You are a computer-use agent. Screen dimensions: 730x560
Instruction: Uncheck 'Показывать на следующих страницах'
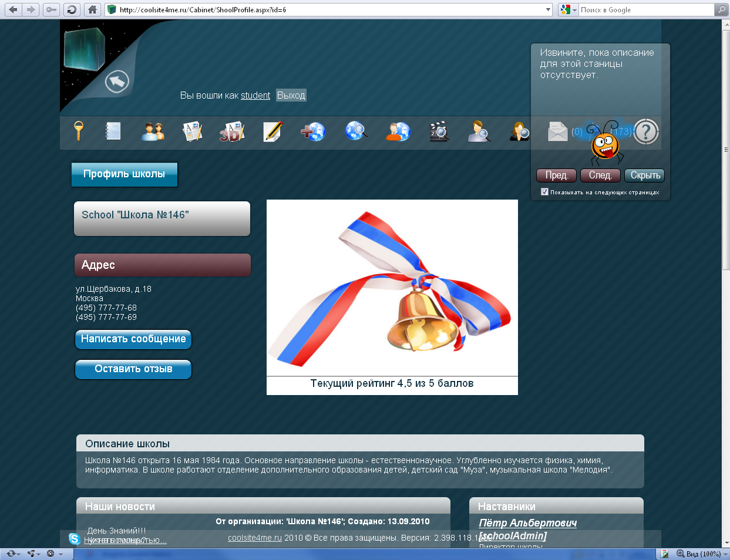tap(544, 191)
